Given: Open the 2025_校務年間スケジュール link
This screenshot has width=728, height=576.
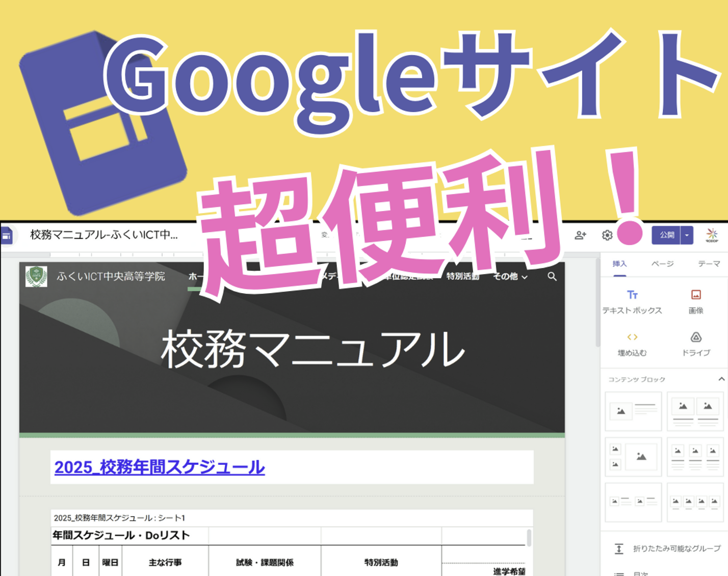Looking at the screenshot, I should tap(160, 467).
